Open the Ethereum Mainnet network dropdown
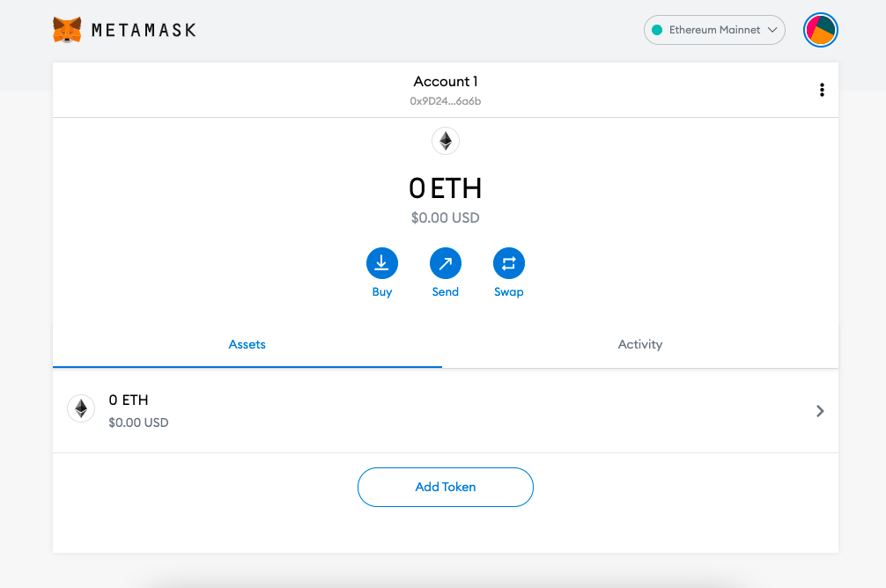The height and width of the screenshot is (588, 886). tap(714, 30)
